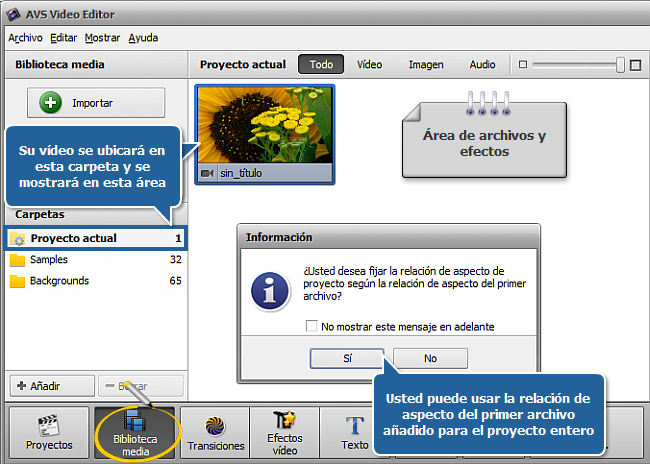Click the camera icon beside sin_título
The image size is (650, 464).
[x=207, y=173]
